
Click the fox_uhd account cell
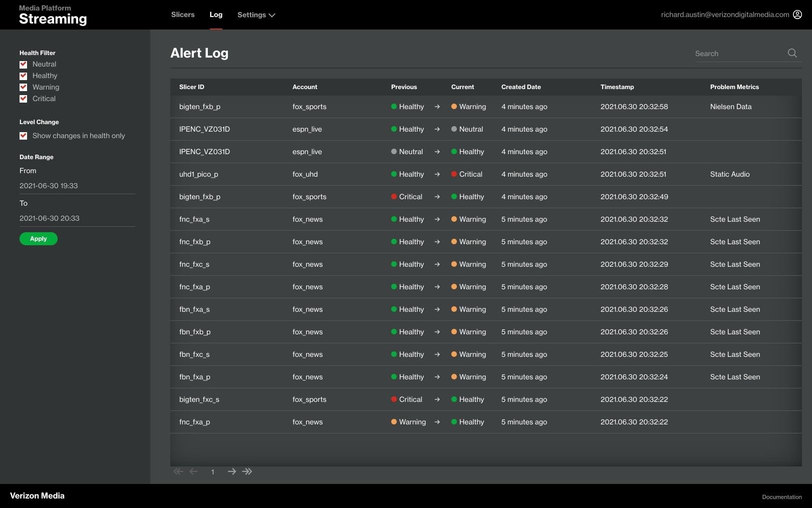[x=305, y=174]
